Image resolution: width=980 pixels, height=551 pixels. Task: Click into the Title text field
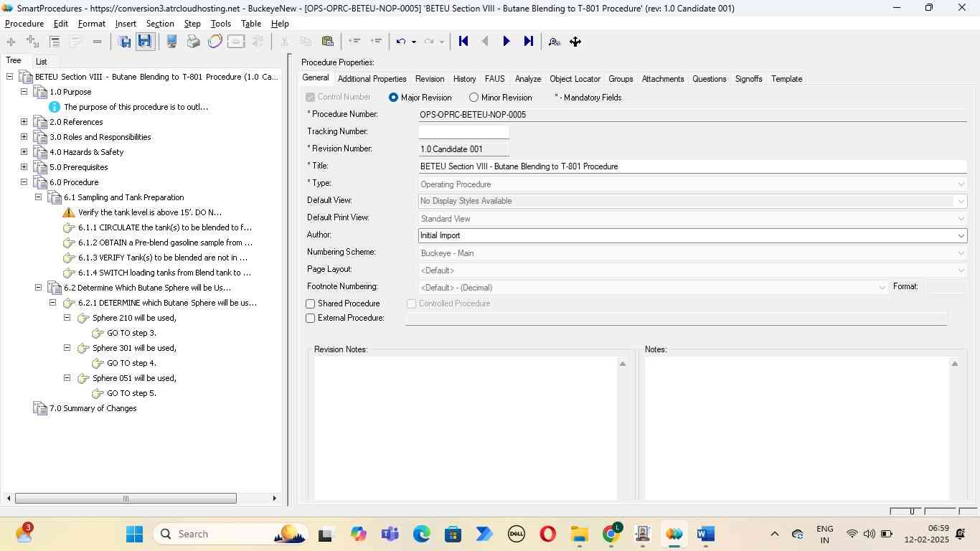click(692, 166)
